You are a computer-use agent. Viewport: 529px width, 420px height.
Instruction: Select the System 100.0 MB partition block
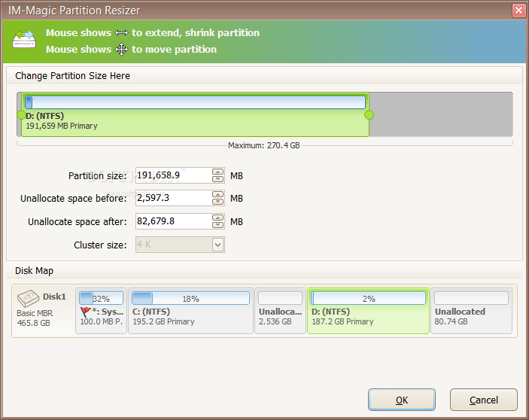pos(102,311)
